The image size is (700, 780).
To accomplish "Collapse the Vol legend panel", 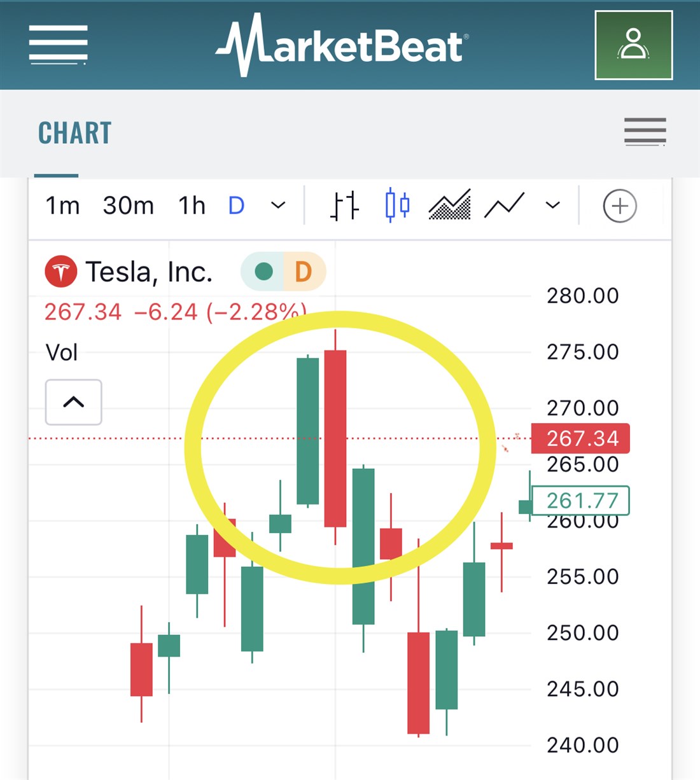I will pos(73,402).
